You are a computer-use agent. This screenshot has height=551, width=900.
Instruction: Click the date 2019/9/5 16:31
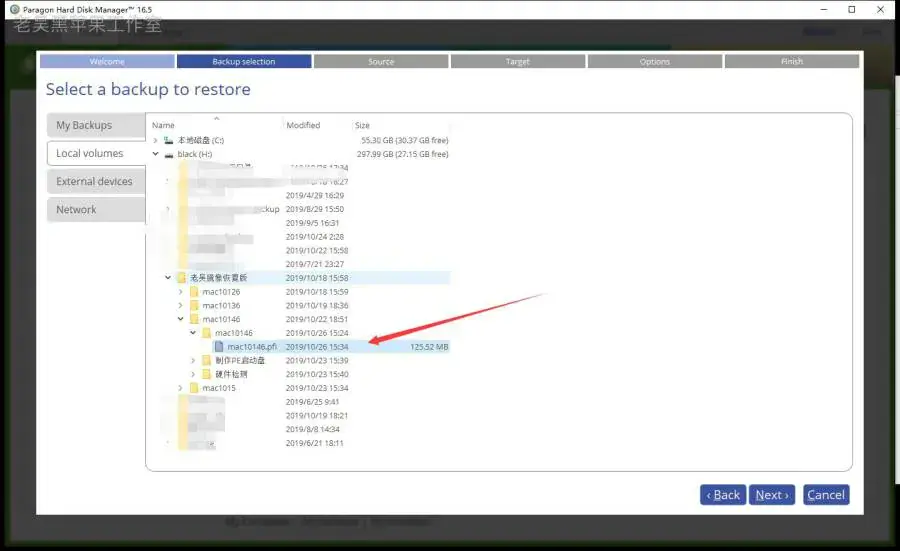(312, 223)
